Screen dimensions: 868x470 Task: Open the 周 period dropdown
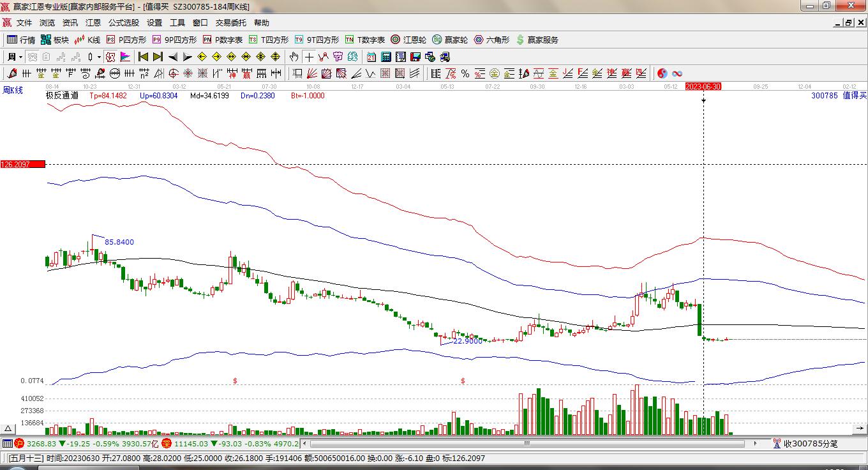[13, 57]
